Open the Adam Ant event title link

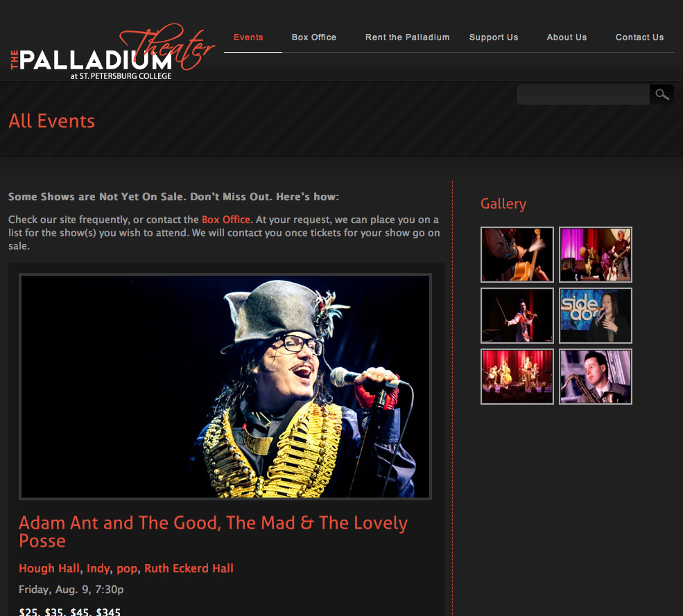click(x=214, y=531)
